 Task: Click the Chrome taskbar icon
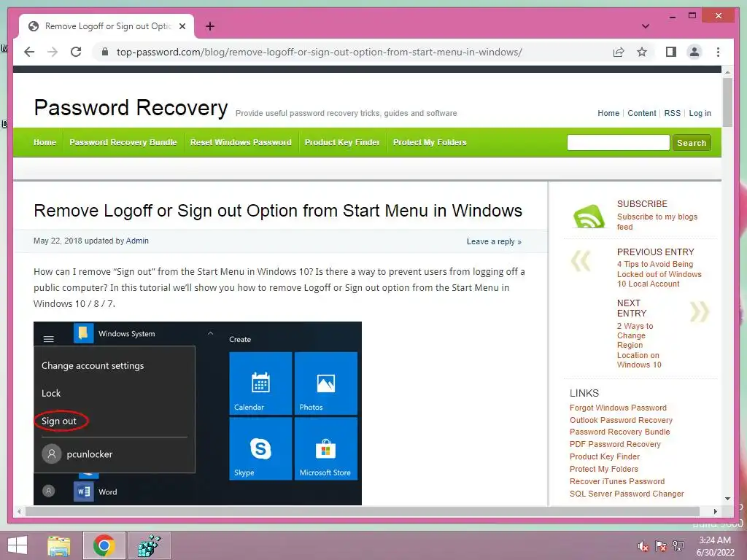(x=104, y=545)
